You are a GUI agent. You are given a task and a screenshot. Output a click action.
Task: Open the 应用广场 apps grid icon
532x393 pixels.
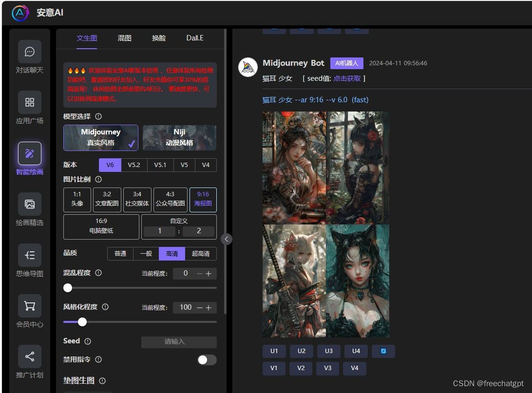click(x=30, y=102)
